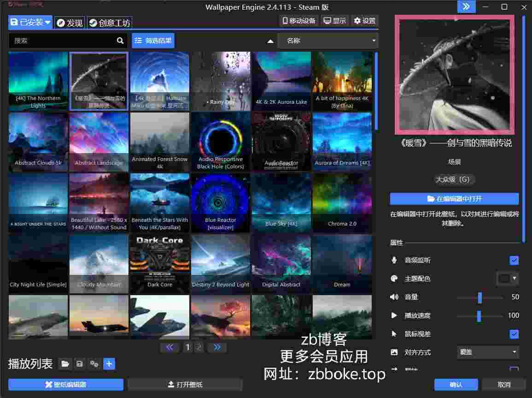Click the large wallpaper preview image
Image resolution: width=532 pixels, height=398 pixels.
pos(454,75)
